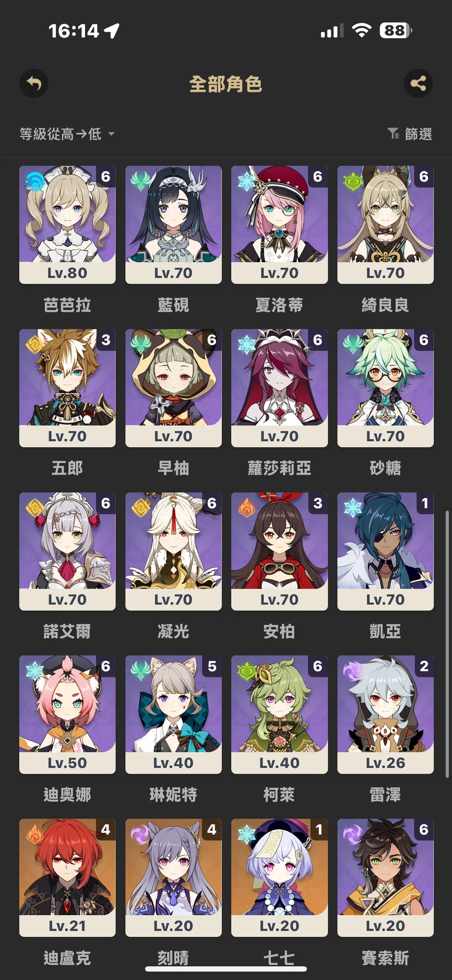Screen dimensions: 452x980
Task: Tap the share icon
Action: [x=418, y=83]
